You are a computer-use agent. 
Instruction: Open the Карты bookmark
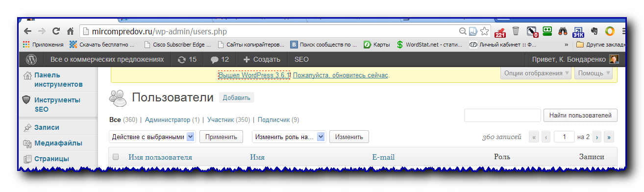coord(376,45)
